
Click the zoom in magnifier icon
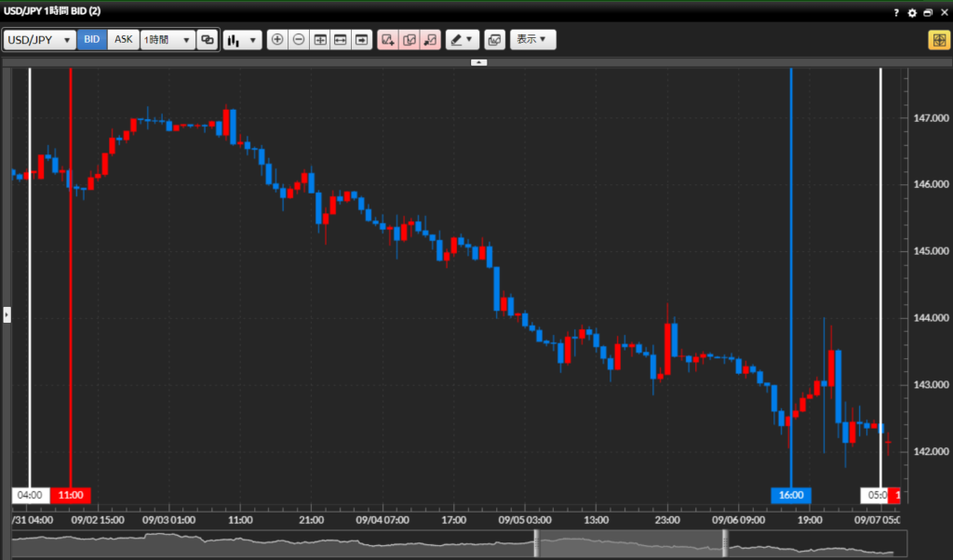tap(277, 40)
